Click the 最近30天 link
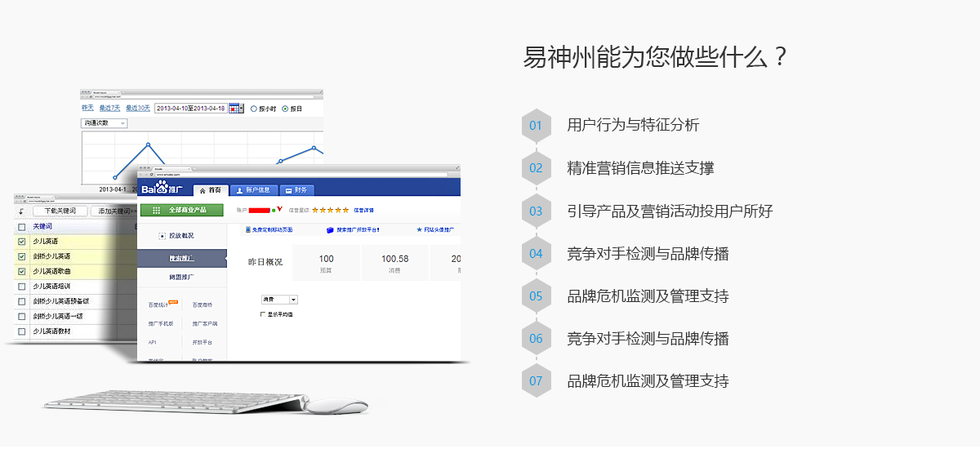The width and height of the screenshot is (980, 449). pyautogui.click(x=137, y=108)
